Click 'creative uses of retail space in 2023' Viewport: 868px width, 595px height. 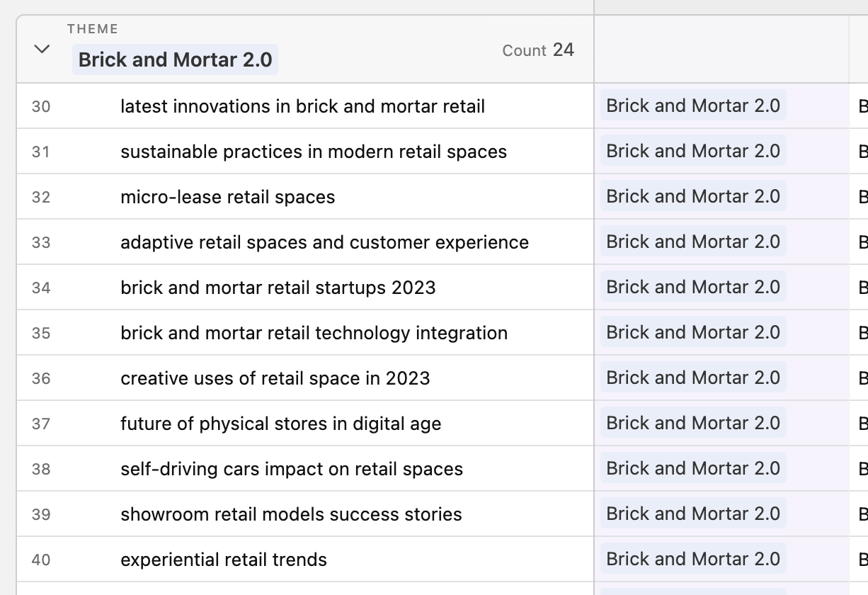275,378
